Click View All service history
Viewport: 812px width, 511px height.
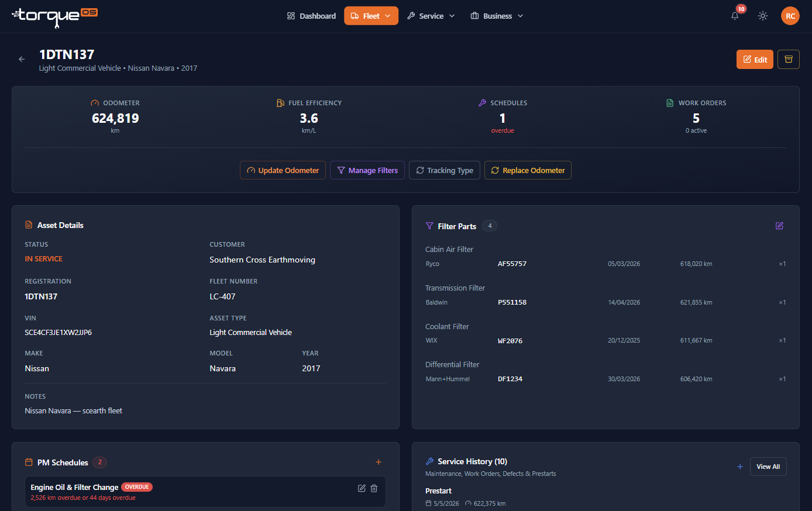(x=768, y=467)
